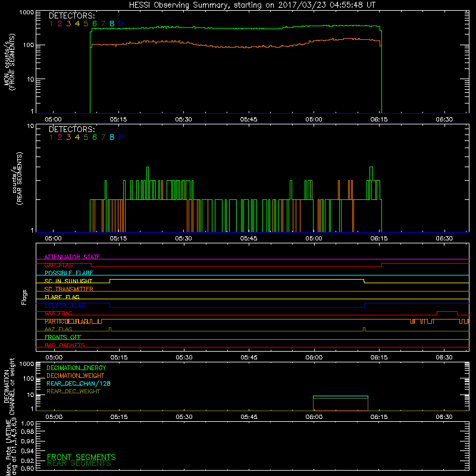Select blue detector 9 in the front segments legend
Viewport: 476px width, 476px height.
(121, 23)
